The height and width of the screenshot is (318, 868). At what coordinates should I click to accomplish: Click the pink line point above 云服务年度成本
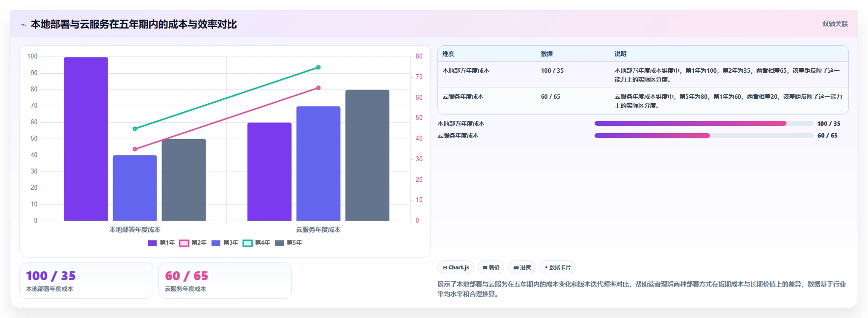(318, 88)
